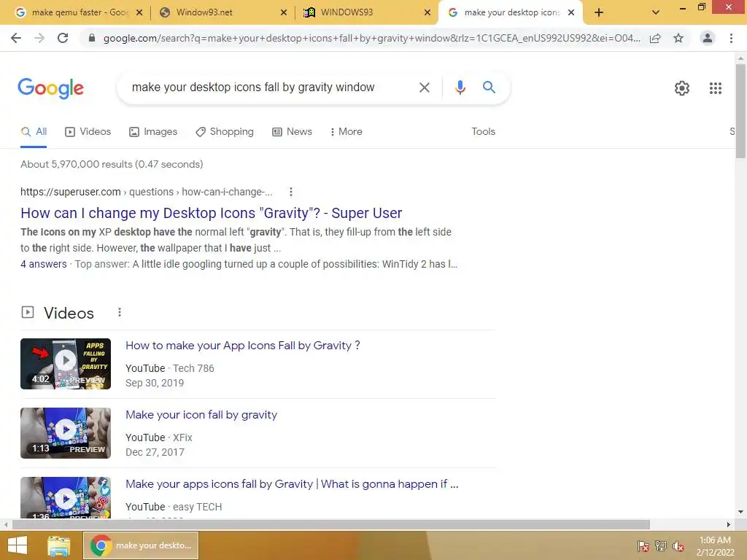Viewport: 747px width, 560px height.
Task: Start voice search with the microphone
Action: 460,87
